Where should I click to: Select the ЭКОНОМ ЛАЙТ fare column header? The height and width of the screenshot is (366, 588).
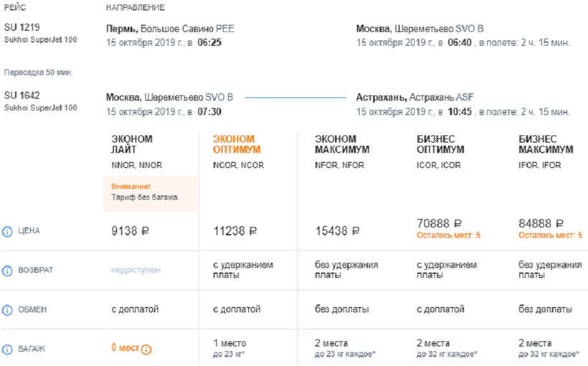coord(132,144)
